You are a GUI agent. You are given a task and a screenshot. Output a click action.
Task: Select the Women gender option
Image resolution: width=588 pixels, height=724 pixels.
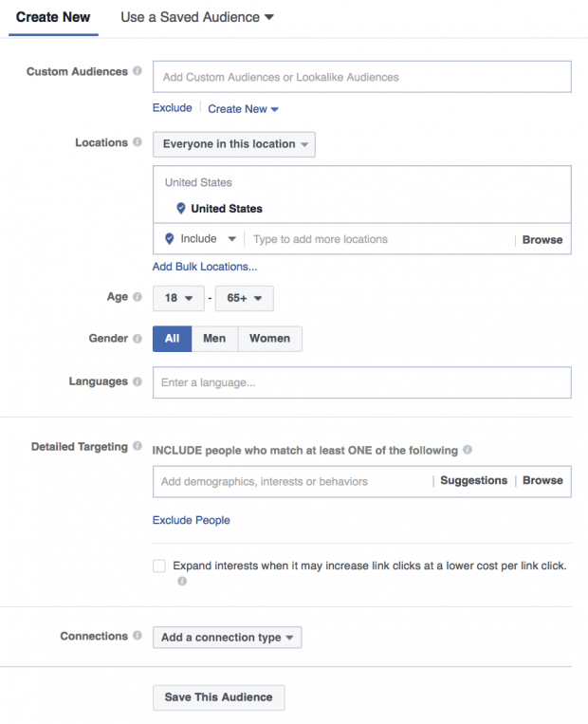point(270,339)
